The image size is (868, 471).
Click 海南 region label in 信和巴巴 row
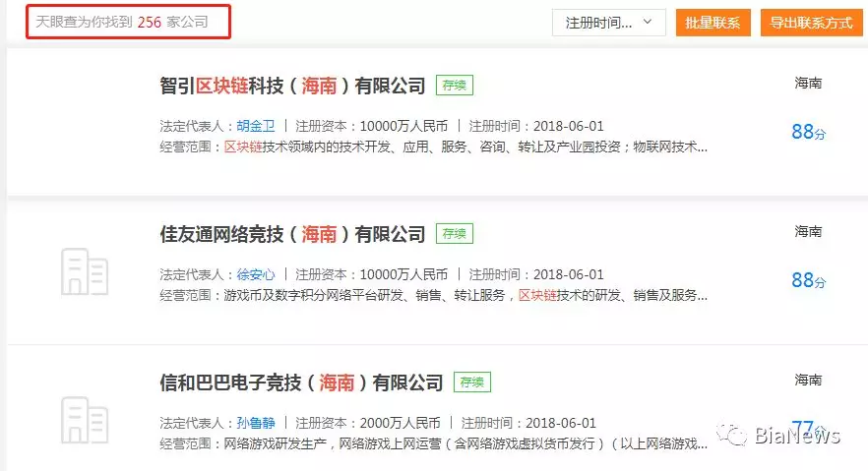click(808, 380)
